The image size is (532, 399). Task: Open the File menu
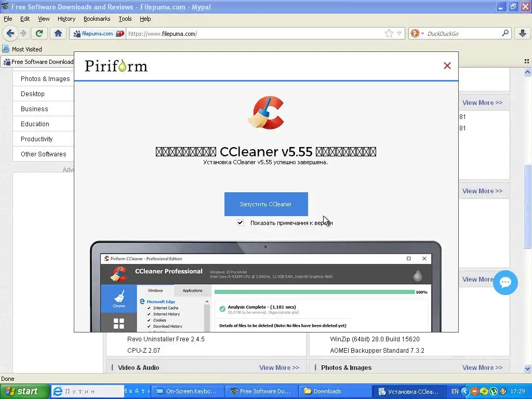[8, 19]
